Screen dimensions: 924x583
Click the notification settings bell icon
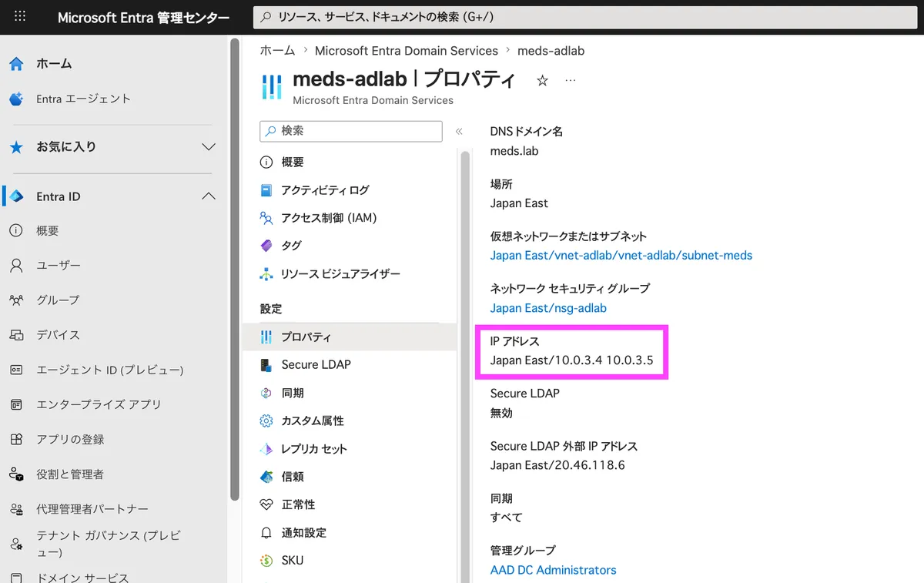tap(266, 533)
